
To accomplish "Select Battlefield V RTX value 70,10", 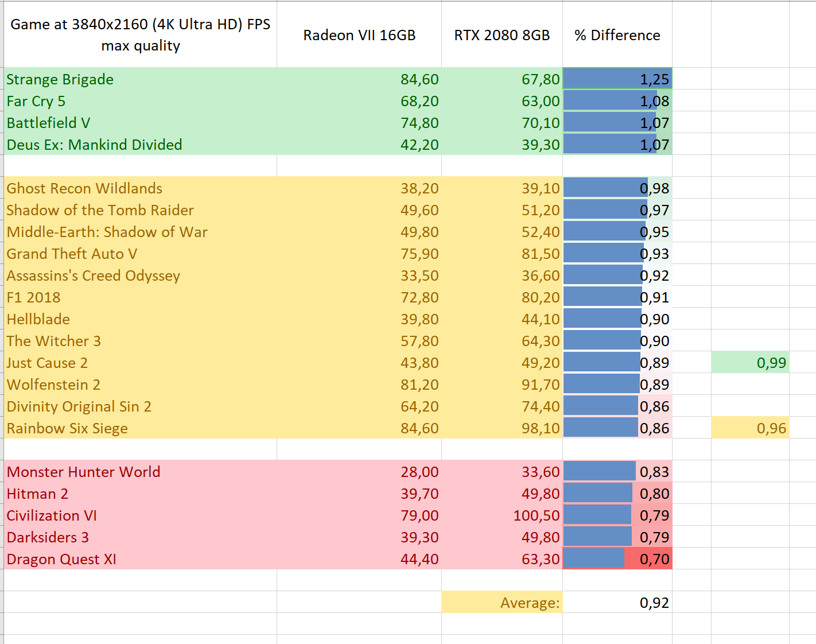I will pos(502,122).
